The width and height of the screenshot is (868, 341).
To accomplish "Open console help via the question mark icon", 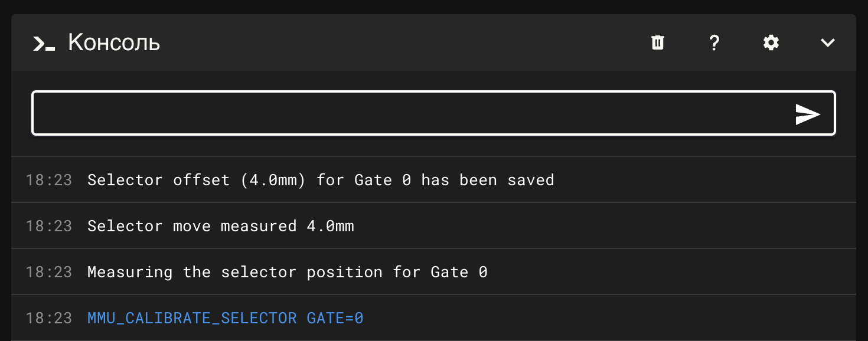I will [x=714, y=42].
